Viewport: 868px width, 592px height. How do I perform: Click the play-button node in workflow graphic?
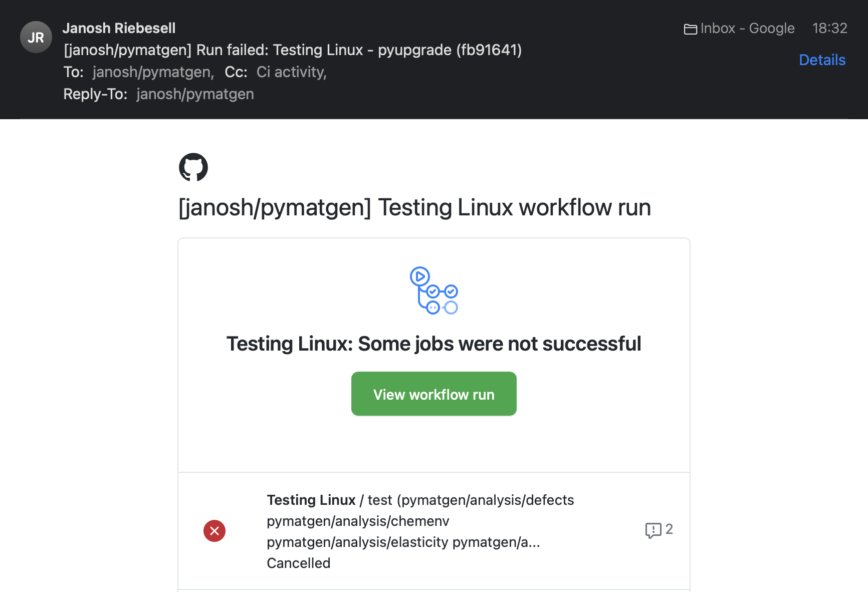pos(420,275)
